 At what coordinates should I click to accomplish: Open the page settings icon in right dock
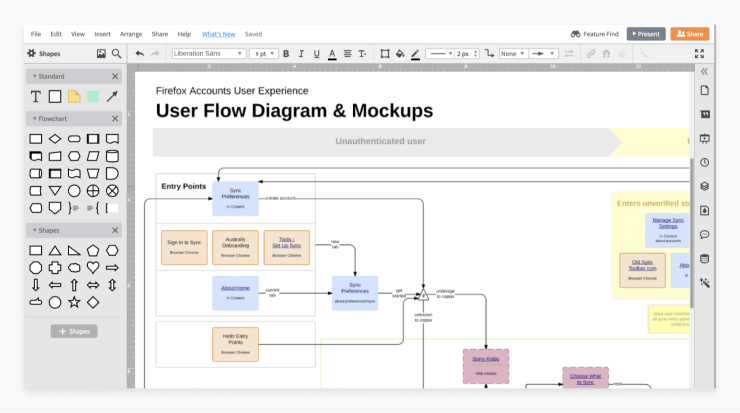705,90
